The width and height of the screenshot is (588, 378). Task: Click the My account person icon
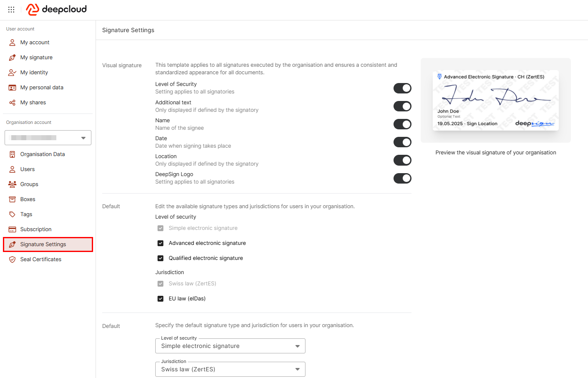click(13, 43)
